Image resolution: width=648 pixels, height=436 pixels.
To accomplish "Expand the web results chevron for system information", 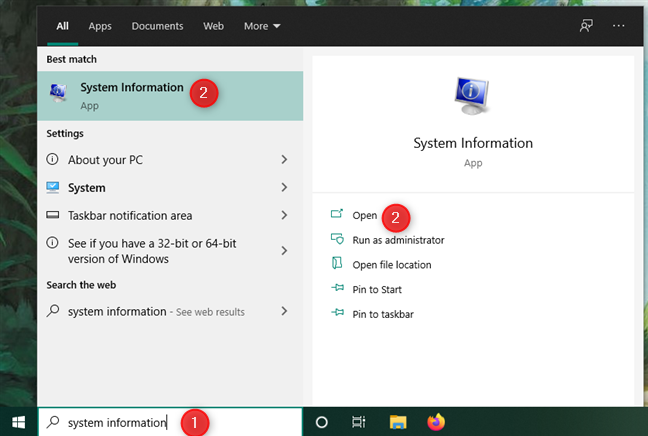I will [284, 311].
